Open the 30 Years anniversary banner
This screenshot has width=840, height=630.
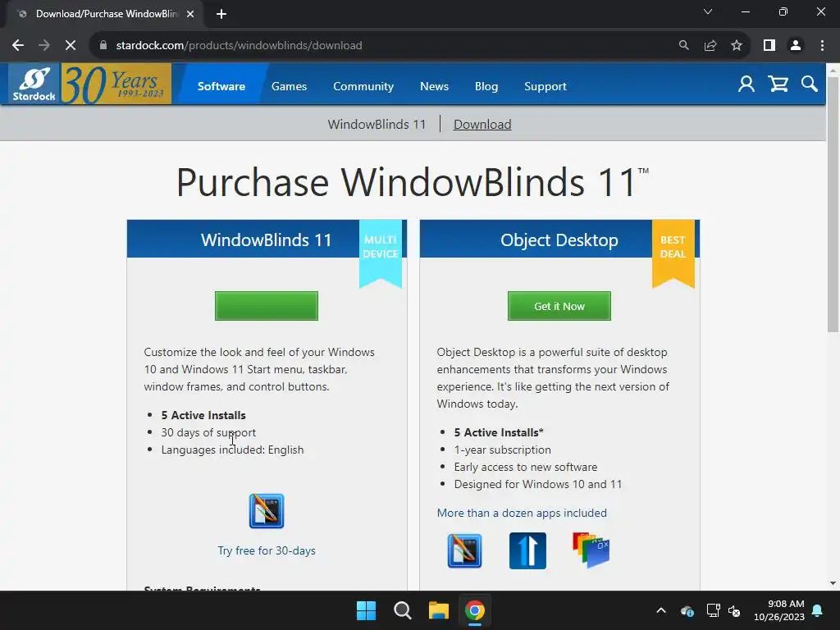pos(116,84)
